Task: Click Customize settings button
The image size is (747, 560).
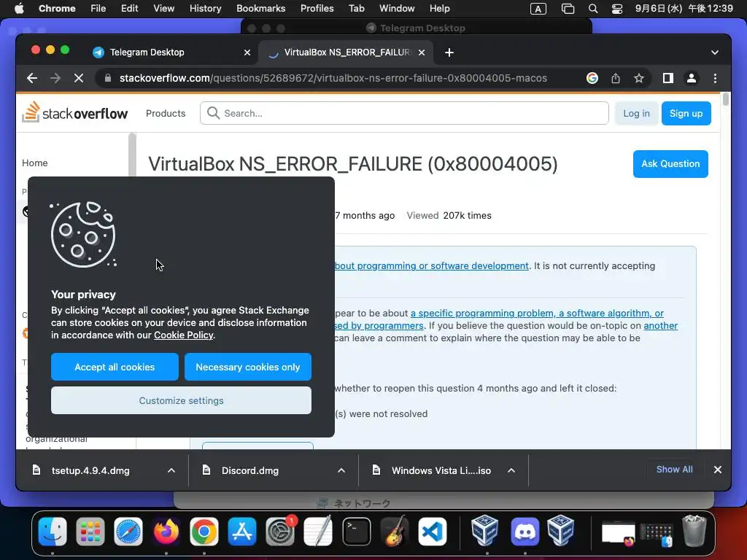Action: coord(181,400)
